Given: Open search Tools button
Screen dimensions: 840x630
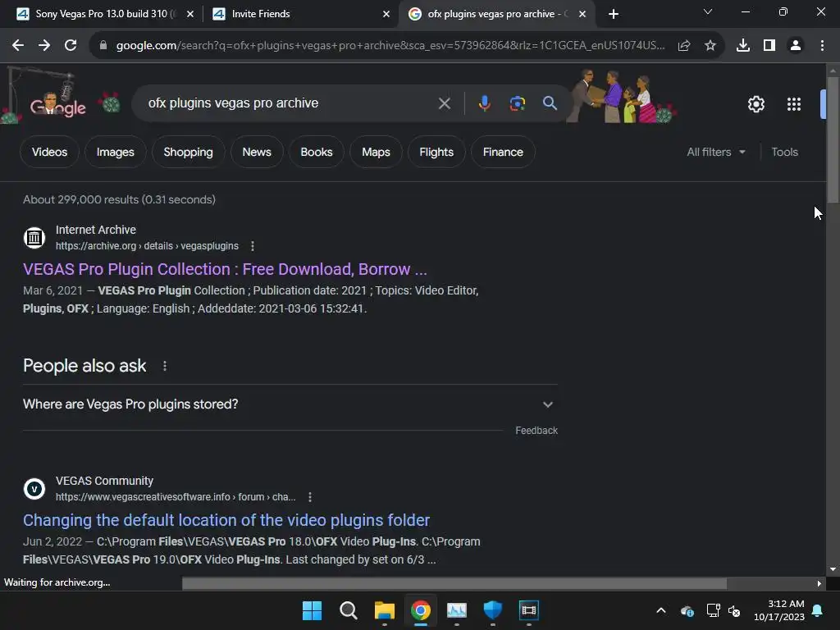Looking at the screenshot, I should pos(784,152).
